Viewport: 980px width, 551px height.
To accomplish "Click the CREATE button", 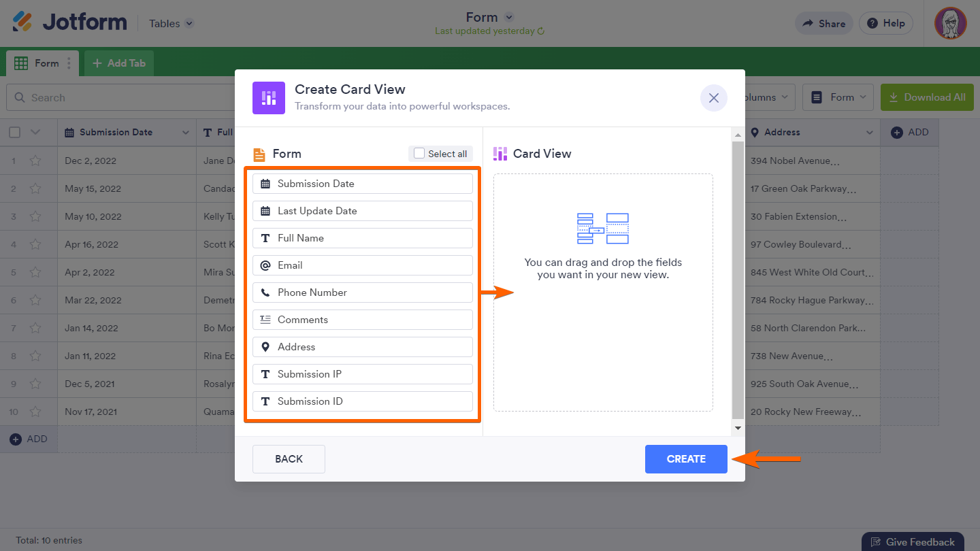I will pos(686,459).
